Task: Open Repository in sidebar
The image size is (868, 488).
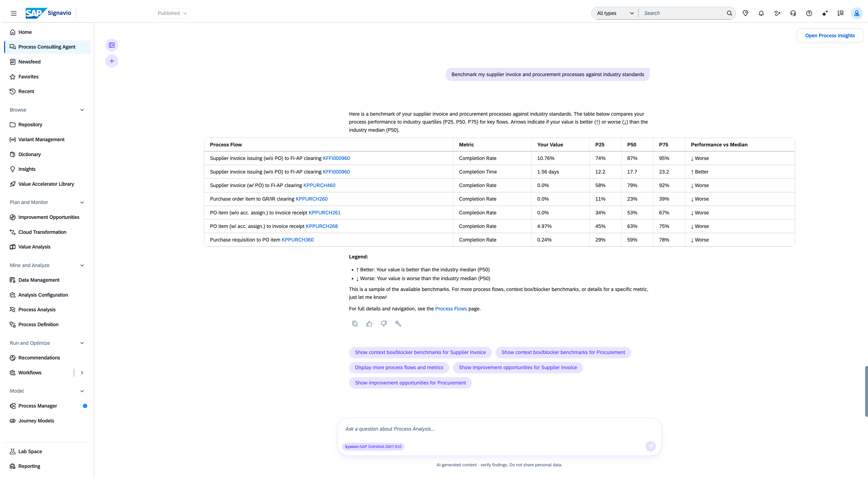Action: tap(47, 125)
